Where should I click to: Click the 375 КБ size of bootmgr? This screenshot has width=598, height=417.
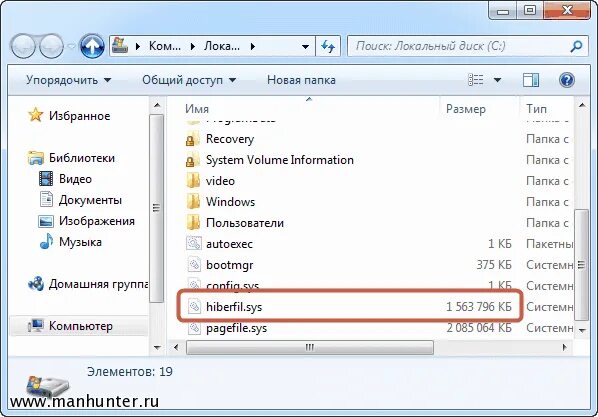tap(494, 265)
